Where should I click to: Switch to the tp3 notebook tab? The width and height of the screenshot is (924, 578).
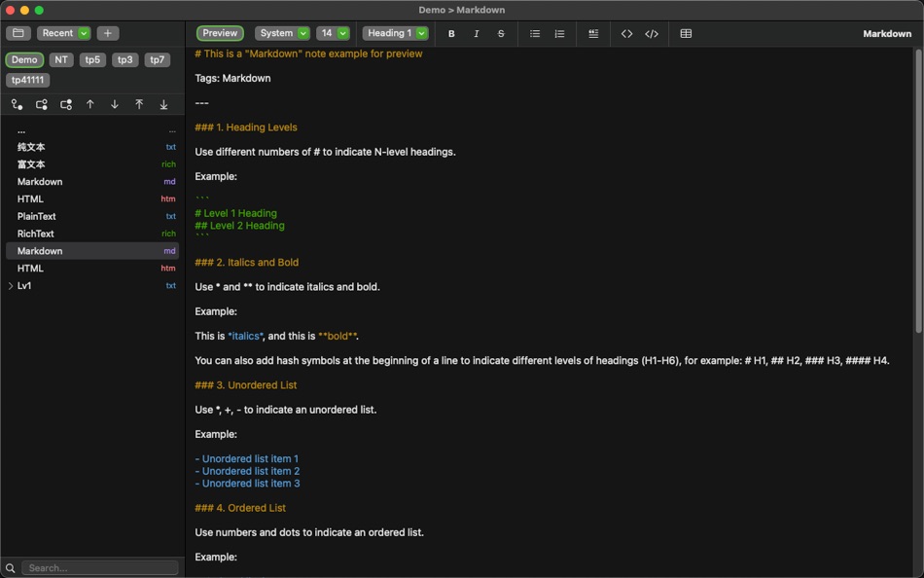click(x=124, y=59)
